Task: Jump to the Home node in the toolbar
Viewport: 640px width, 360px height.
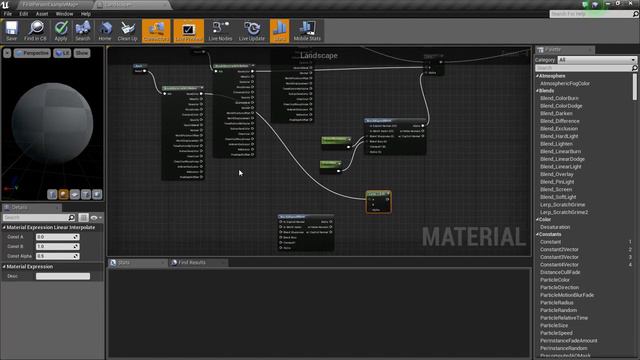Action: coord(105,31)
